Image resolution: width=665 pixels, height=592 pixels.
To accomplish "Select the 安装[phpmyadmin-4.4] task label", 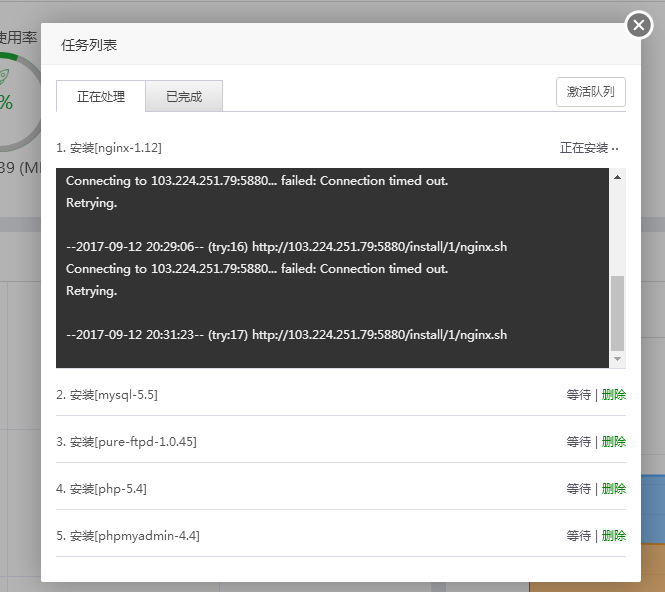I will click(x=128, y=536).
